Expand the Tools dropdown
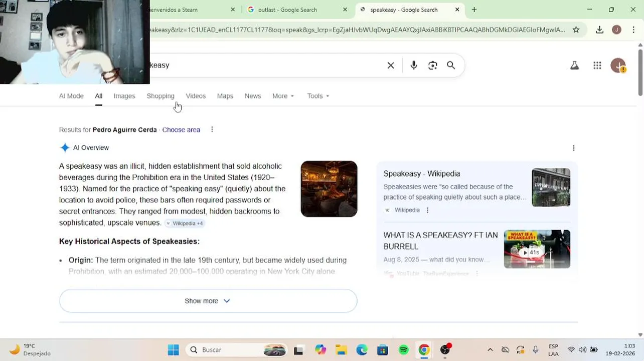 318,96
